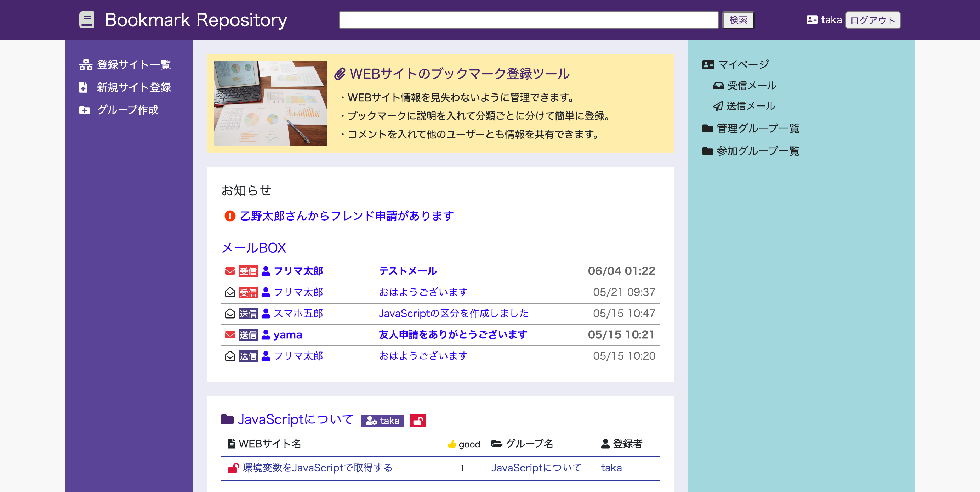Click the opened envelope icon on スマホ五郎 row
This screenshot has height=492, width=980.
[x=230, y=313]
